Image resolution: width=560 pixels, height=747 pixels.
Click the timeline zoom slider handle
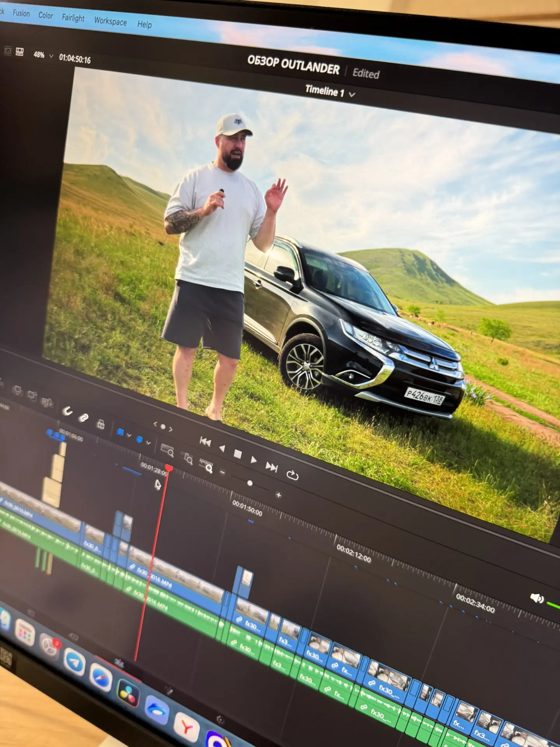[250, 483]
